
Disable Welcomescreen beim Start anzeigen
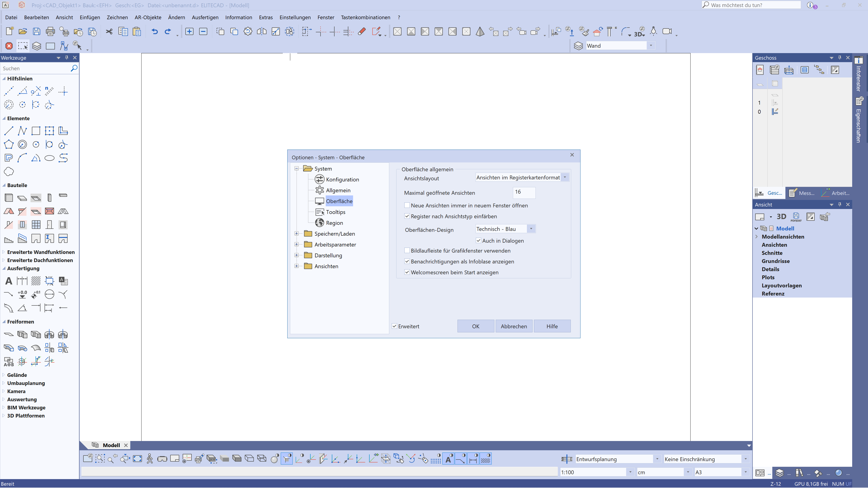point(407,272)
